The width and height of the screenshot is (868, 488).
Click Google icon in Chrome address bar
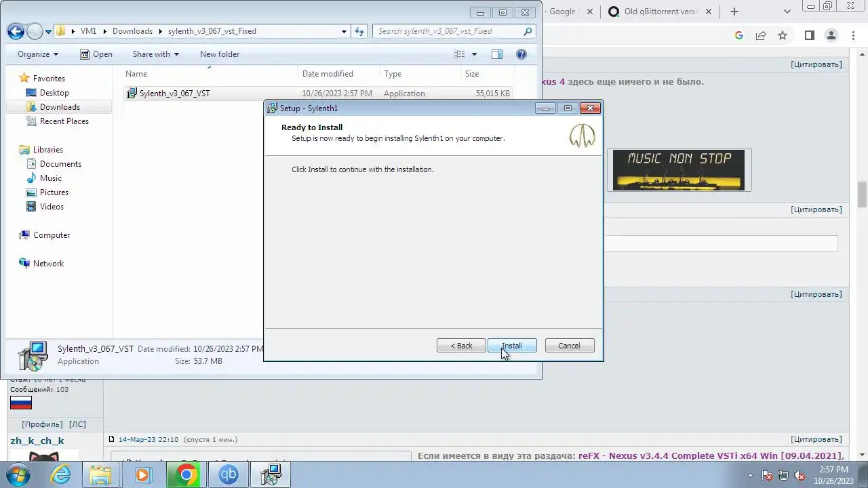[739, 35]
